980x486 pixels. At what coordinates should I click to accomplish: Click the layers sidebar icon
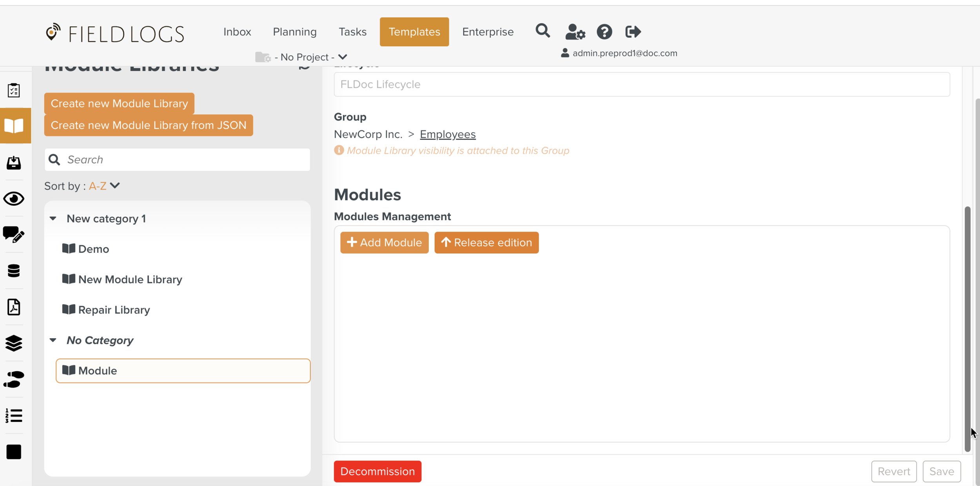pyautogui.click(x=14, y=343)
